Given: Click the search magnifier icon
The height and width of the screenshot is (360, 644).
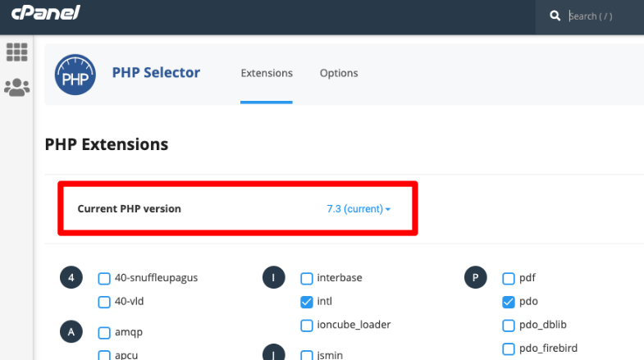Looking at the screenshot, I should (555, 16).
